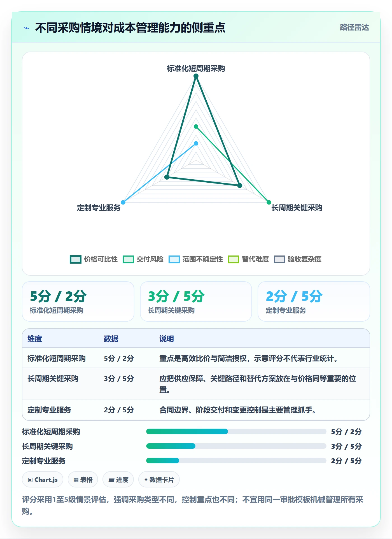392x539 pixels.
Task: Click the 路径雷达 label in the header
Action: click(x=354, y=27)
